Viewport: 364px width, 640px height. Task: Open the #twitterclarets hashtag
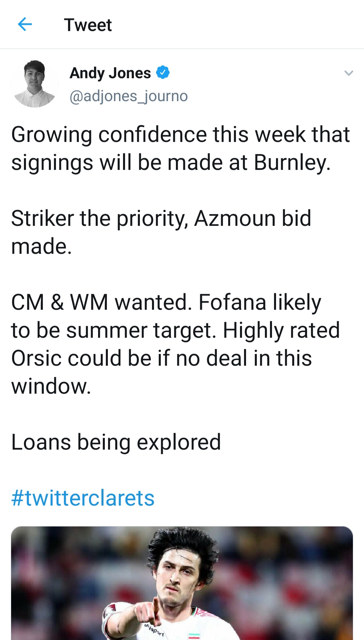click(x=83, y=498)
